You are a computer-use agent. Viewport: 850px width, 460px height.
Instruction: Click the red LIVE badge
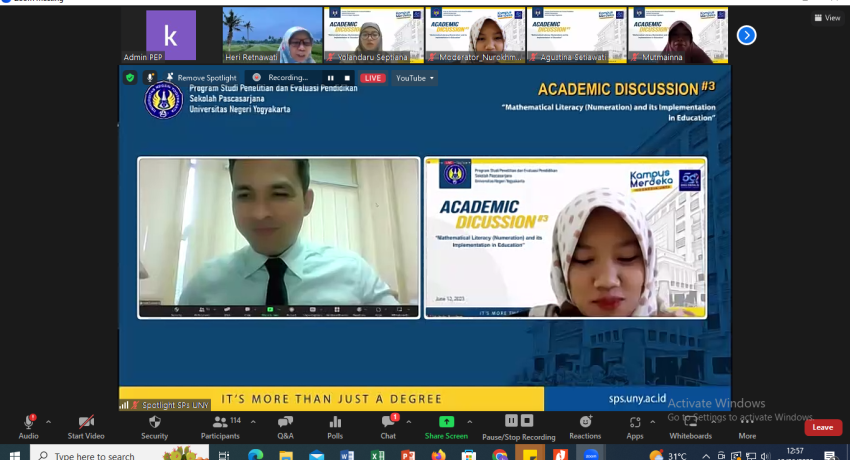pyautogui.click(x=373, y=78)
